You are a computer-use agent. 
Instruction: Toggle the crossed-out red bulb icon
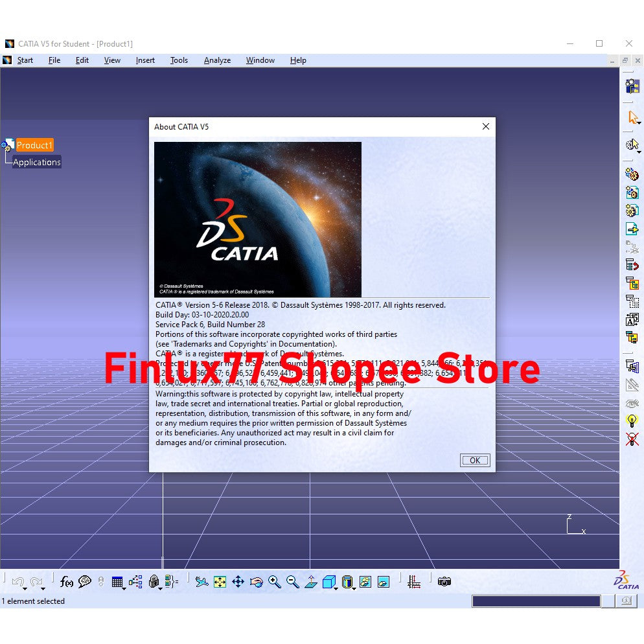(x=632, y=439)
